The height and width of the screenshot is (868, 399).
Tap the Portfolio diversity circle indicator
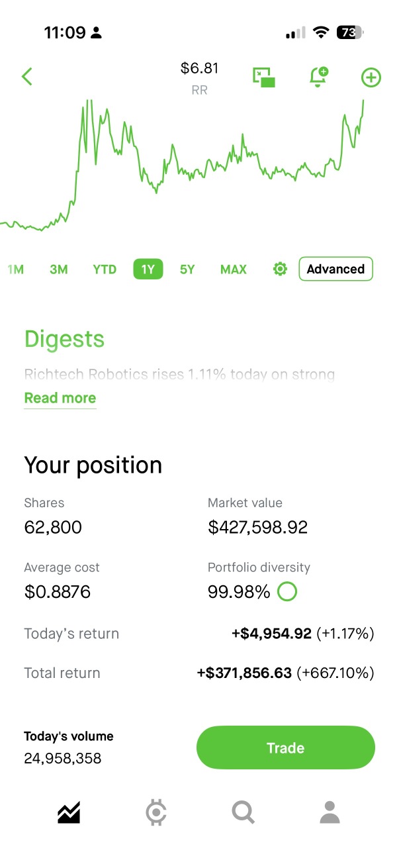click(x=287, y=591)
